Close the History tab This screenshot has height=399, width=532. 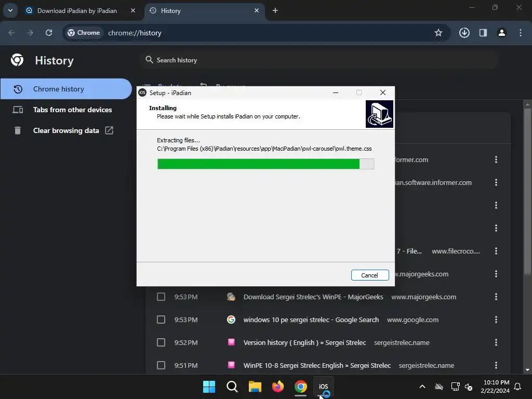tap(257, 10)
